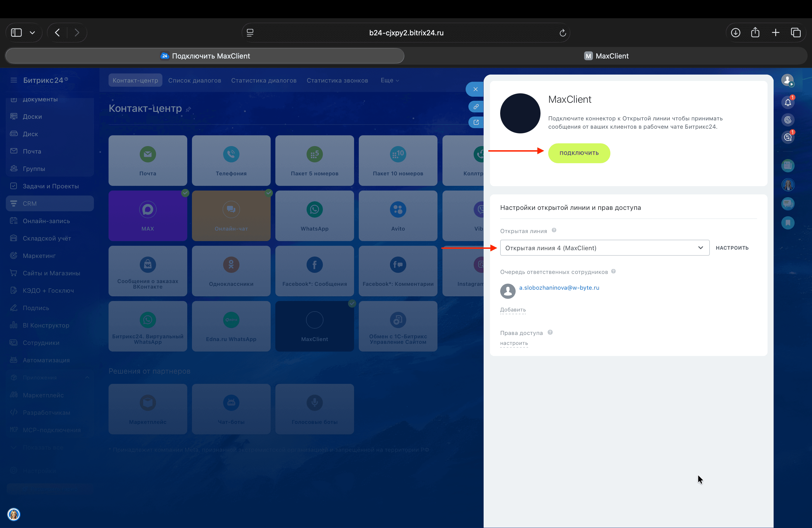Open Edna.ru WhatsApp tile

tap(231, 326)
